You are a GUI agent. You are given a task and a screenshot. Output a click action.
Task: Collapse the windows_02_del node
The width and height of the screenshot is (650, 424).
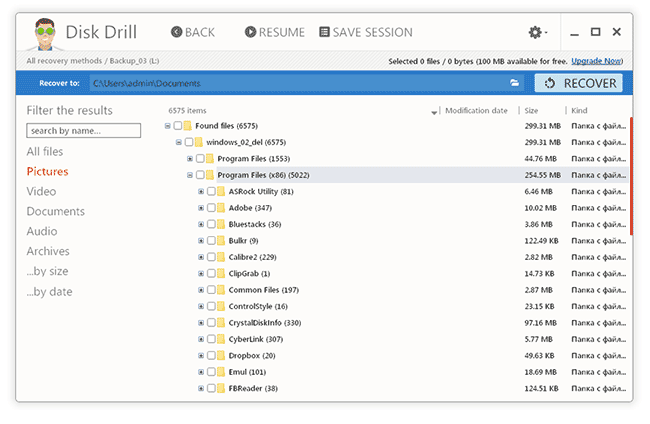(x=179, y=142)
